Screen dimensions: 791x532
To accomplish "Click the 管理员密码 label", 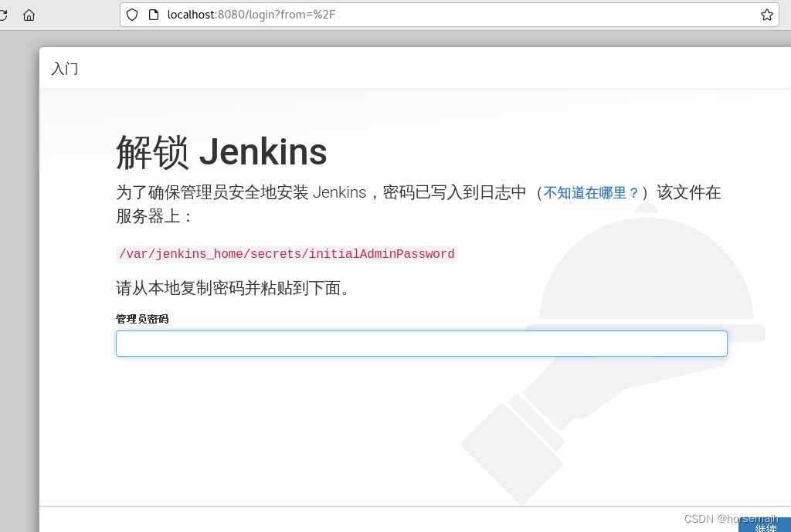I will [x=142, y=319].
